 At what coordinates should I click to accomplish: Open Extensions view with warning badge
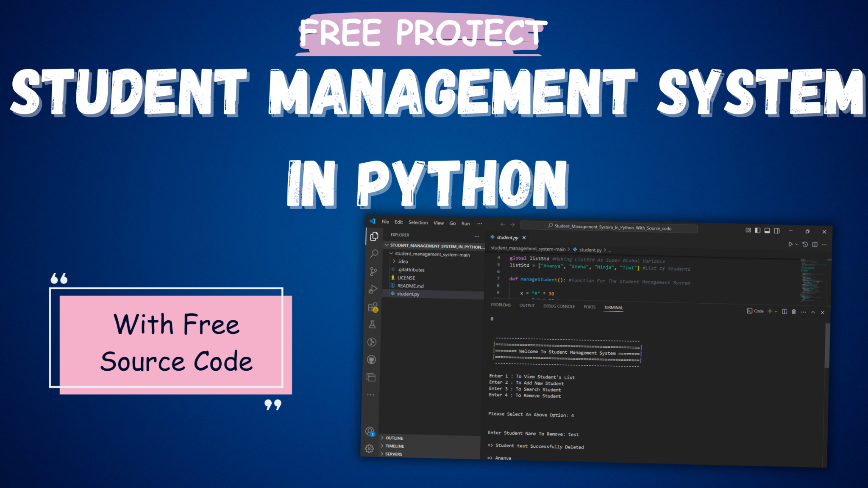(373, 307)
